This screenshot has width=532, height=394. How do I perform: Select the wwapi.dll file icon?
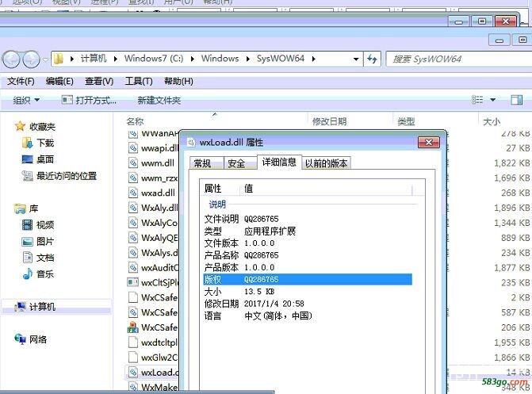tap(133, 148)
